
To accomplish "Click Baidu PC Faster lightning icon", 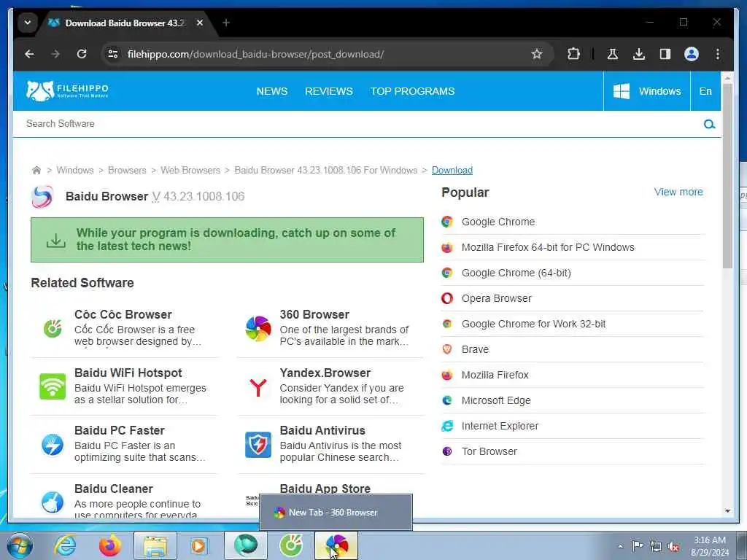I will pos(53,445).
